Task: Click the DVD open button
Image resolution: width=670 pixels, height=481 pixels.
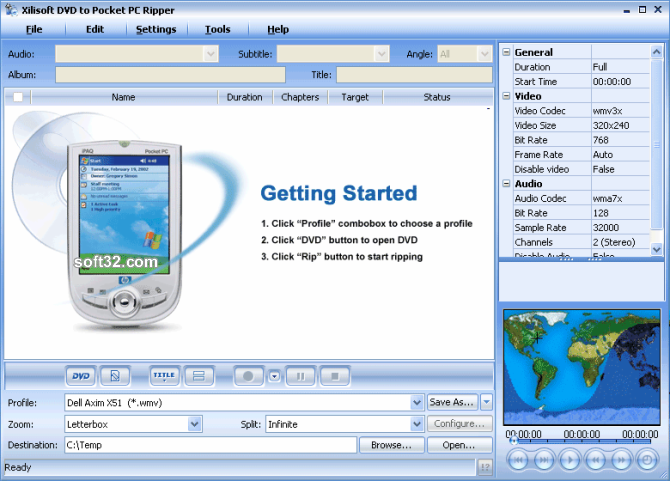Action: point(81,376)
